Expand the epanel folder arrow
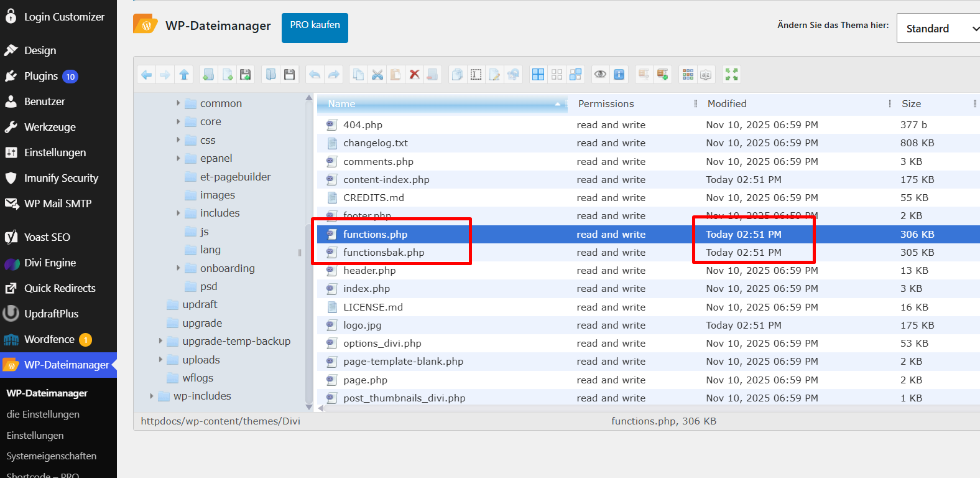Screen dimensions: 980x478 178,158
